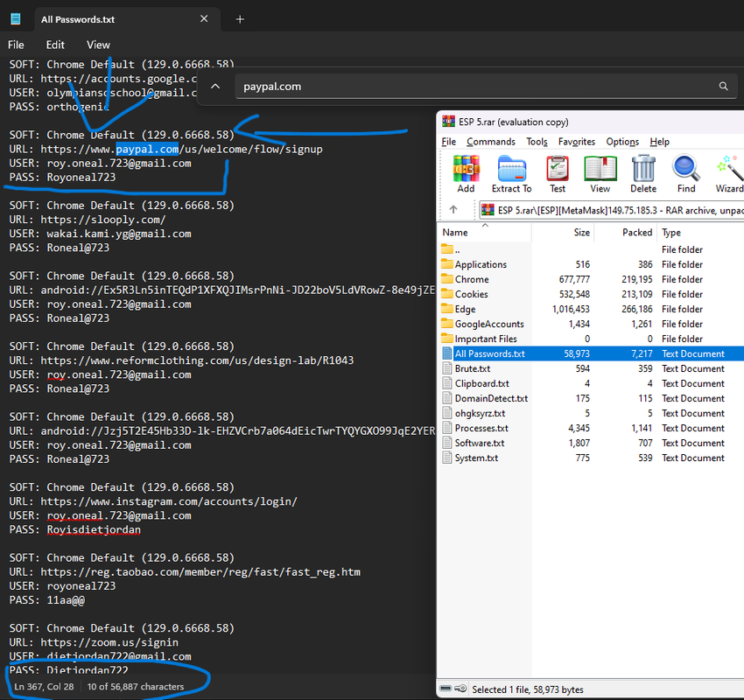This screenshot has width=744, height=700.
Task: Click the Wizard wand icon
Action: point(730,169)
